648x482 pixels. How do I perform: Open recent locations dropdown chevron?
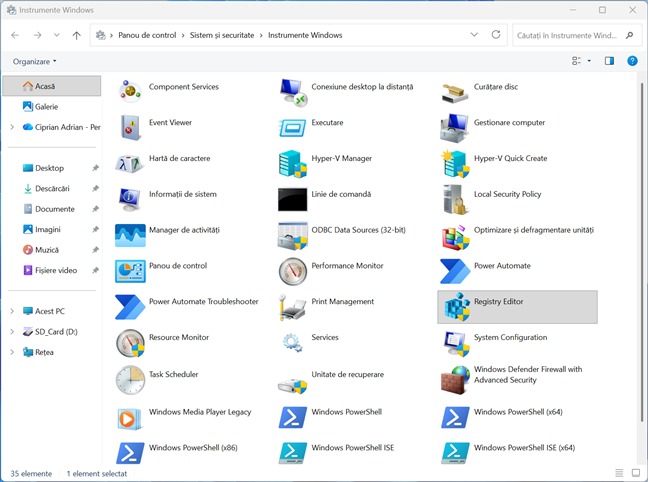point(57,35)
